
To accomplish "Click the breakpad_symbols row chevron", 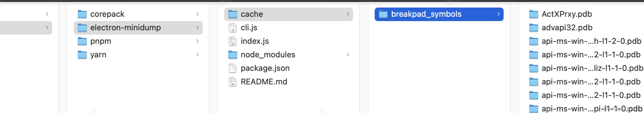I will [498, 14].
